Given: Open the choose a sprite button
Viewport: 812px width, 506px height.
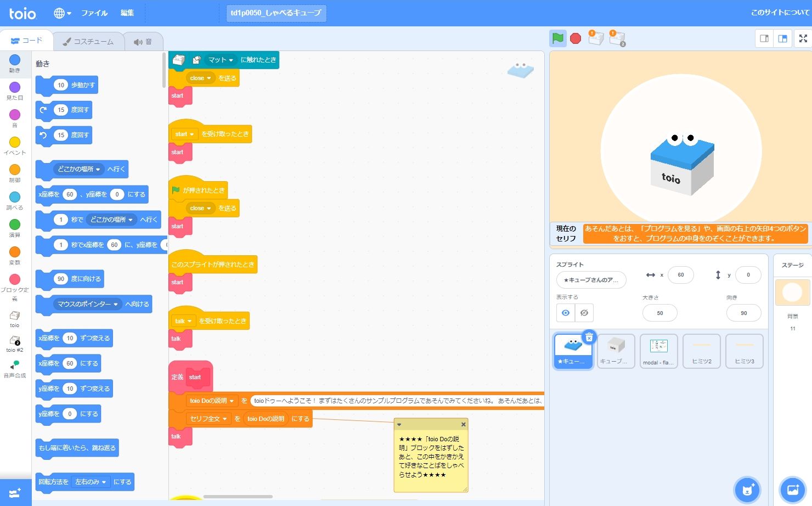Looking at the screenshot, I should tap(747, 490).
